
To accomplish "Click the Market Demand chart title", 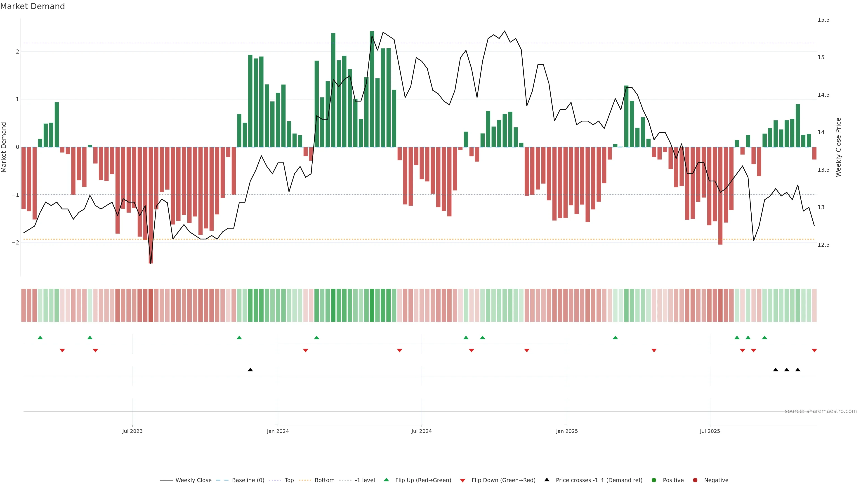I will [x=32, y=6].
